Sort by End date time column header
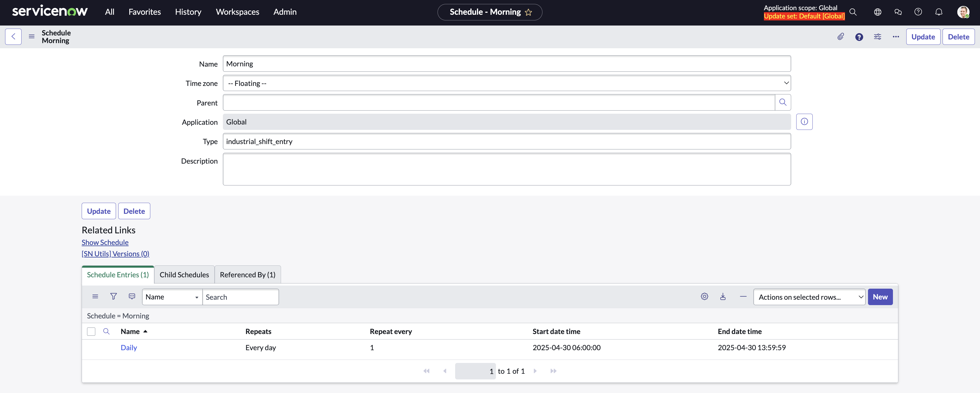 pos(739,331)
